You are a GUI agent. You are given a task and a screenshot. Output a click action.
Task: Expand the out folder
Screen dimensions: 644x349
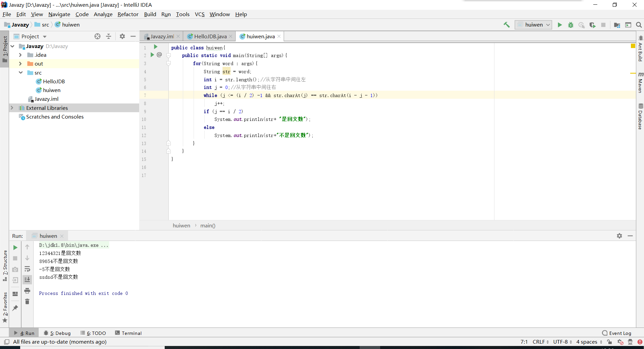(21, 63)
